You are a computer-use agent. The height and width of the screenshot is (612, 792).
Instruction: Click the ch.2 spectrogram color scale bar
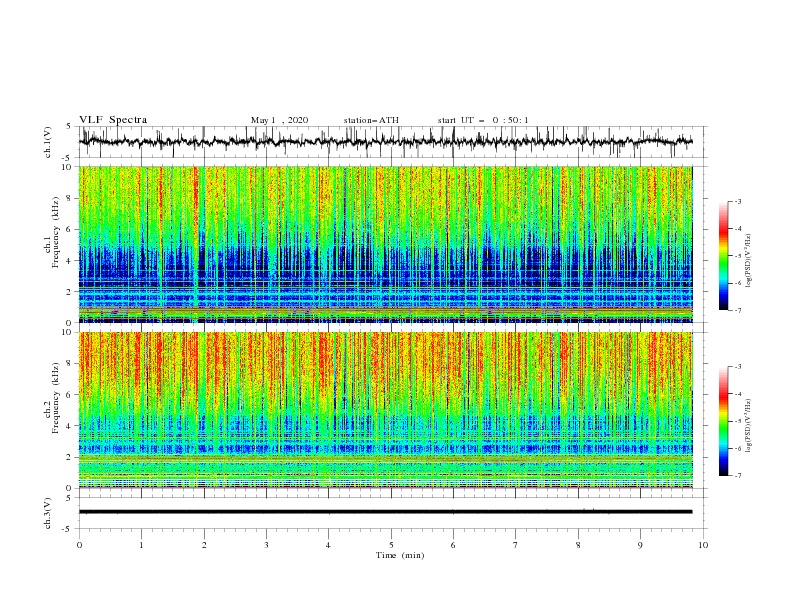click(724, 421)
